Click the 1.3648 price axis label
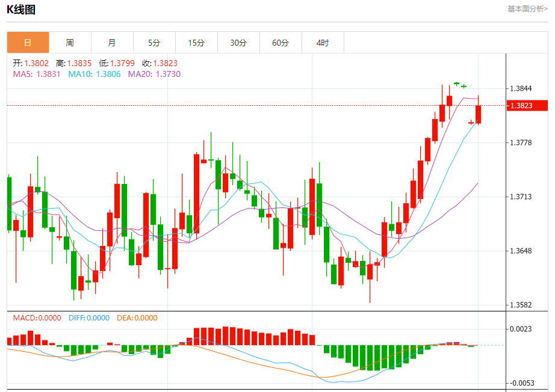Image resolution: width=555 pixels, height=392 pixels. (x=521, y=251)
